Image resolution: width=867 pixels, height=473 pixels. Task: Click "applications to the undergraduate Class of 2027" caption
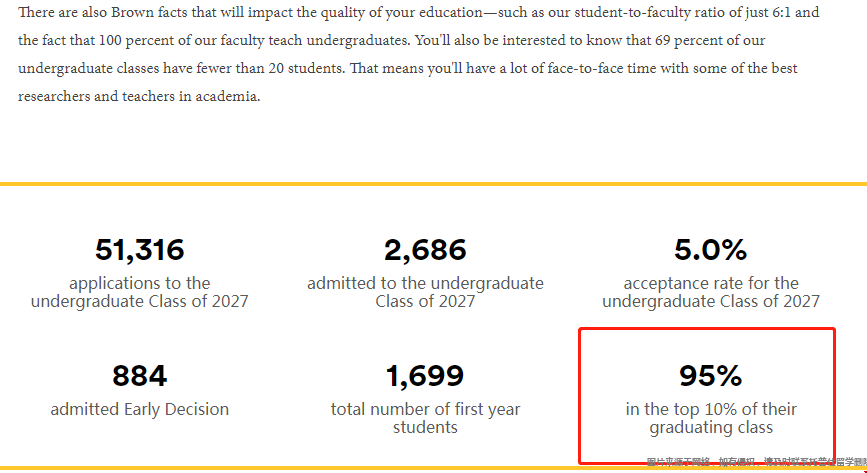139,292
